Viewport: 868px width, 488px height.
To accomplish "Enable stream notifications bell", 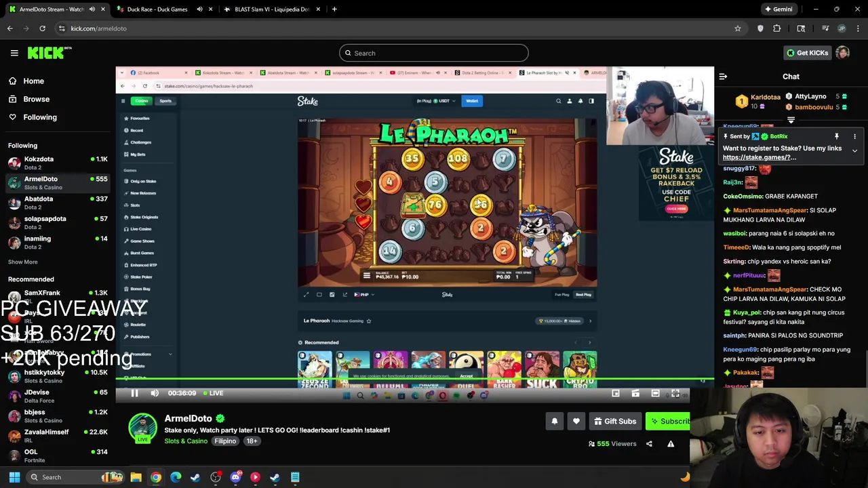I will pyautogui.click(x=555, y=422).
